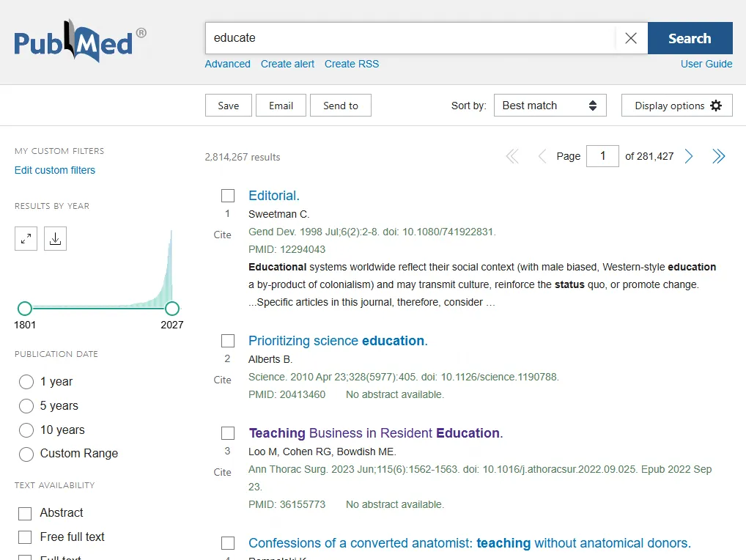746x560 pixels.
Task: Tick the checkbox for the Editorial result
Action: [x=228, y=196]
